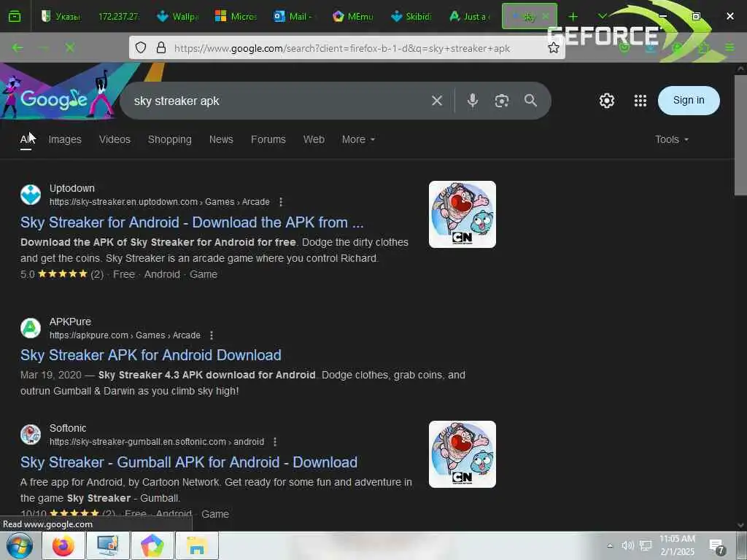
Task: Click the Uptodown site favicon
Action: pyautogui.click(x=31, y=195)
